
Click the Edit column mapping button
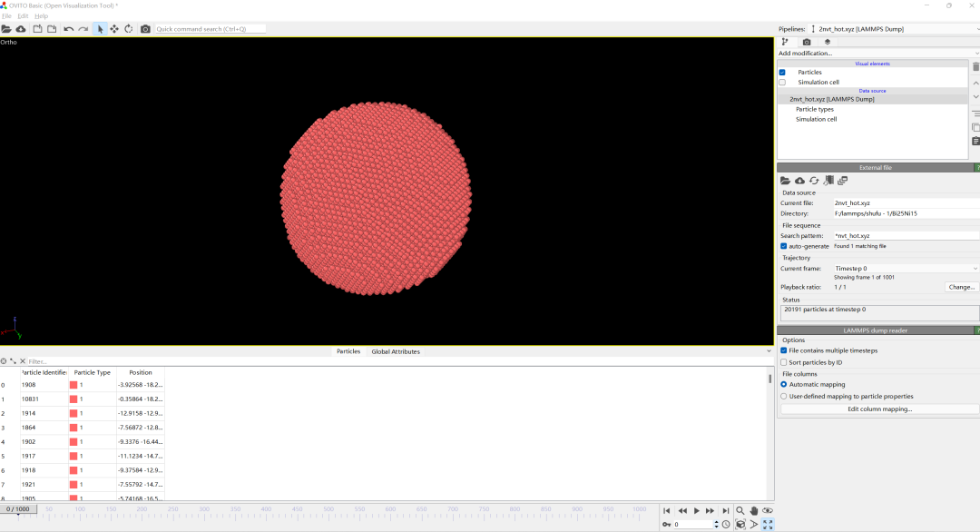click(x=879, y=409)
